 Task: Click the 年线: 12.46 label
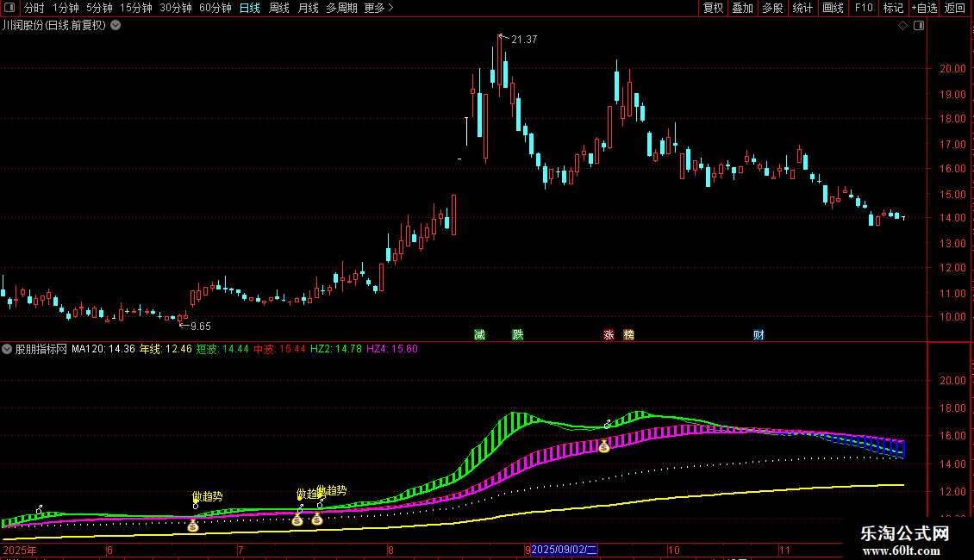[x=165, y=349]
